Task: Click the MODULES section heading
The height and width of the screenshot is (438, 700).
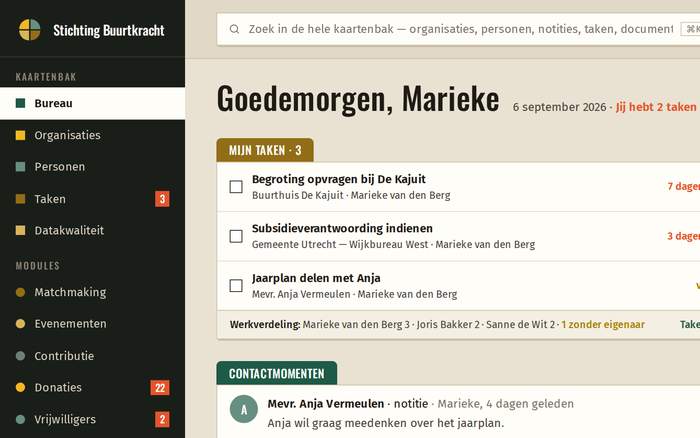Action: (38, 266)
